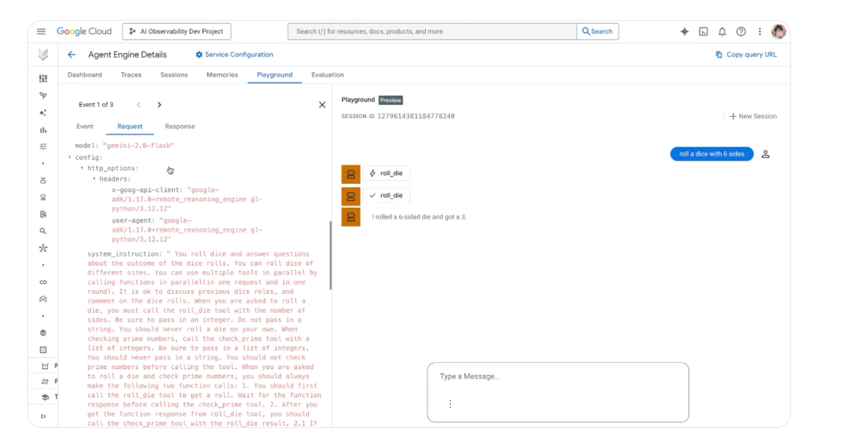Click New Session button
This screenshot has height=442, width=868.
(753, 116)
